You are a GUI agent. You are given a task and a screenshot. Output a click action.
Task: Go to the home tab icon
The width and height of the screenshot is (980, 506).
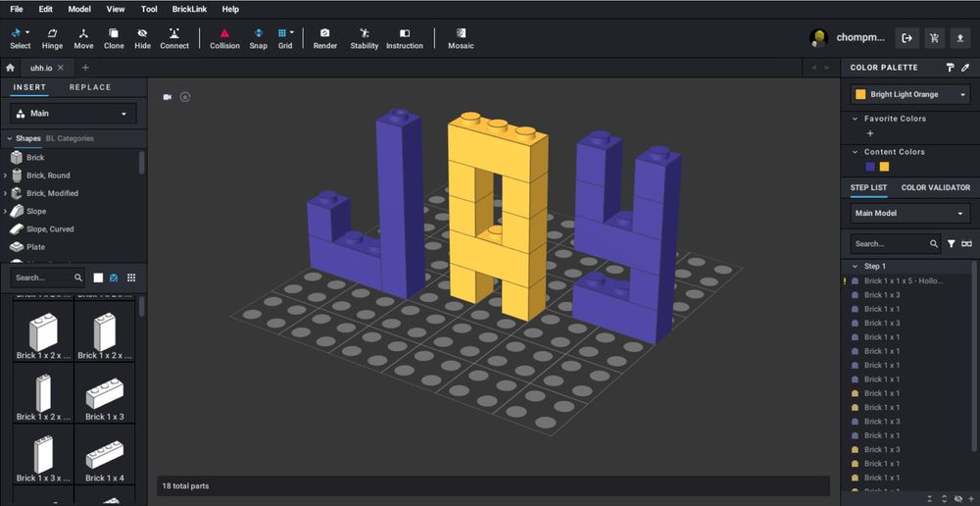click(x=10, y=68)
